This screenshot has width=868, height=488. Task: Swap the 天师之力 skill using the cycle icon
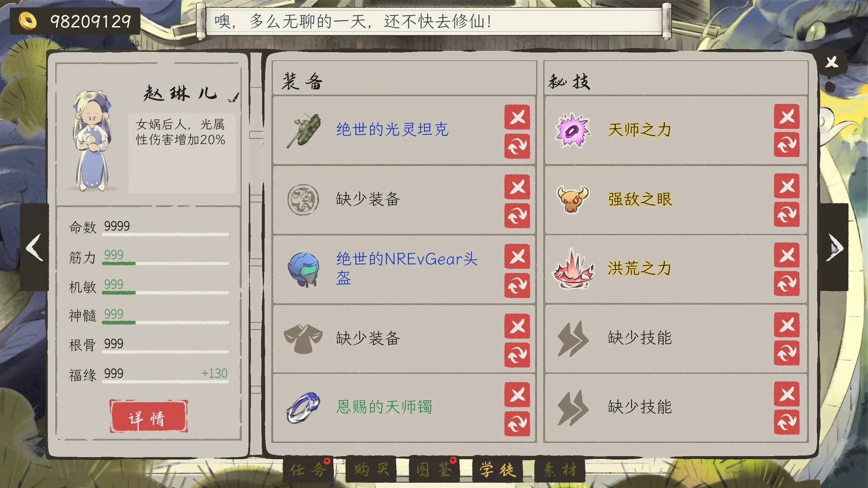click(x=786, y=145)
